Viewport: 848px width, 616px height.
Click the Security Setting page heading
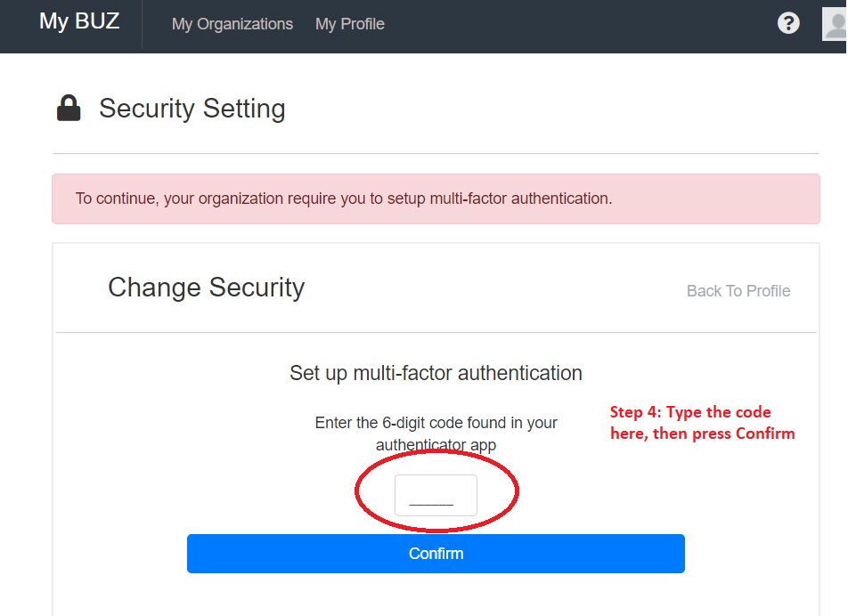(x=192, y=109)
